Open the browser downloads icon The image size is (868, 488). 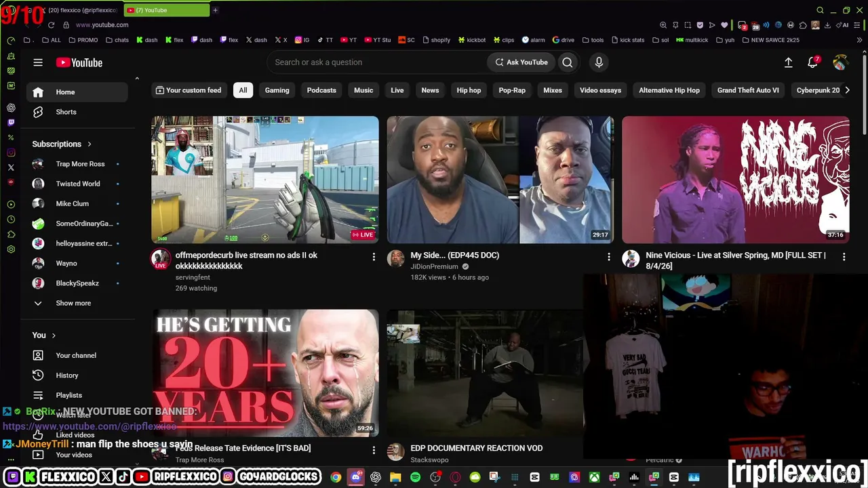coord(827,25)
